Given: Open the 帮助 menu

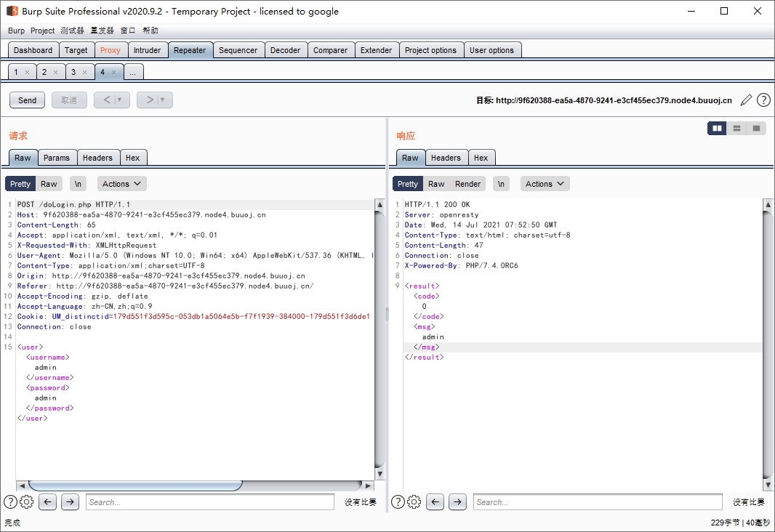Looking at the screenshot, I should click(150, 31).
